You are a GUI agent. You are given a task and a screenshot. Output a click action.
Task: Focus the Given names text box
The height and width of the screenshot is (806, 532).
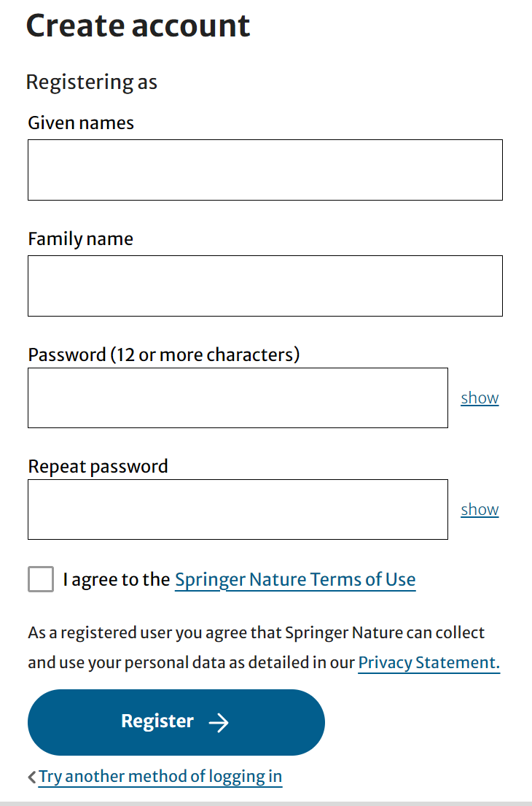(265, 170)
